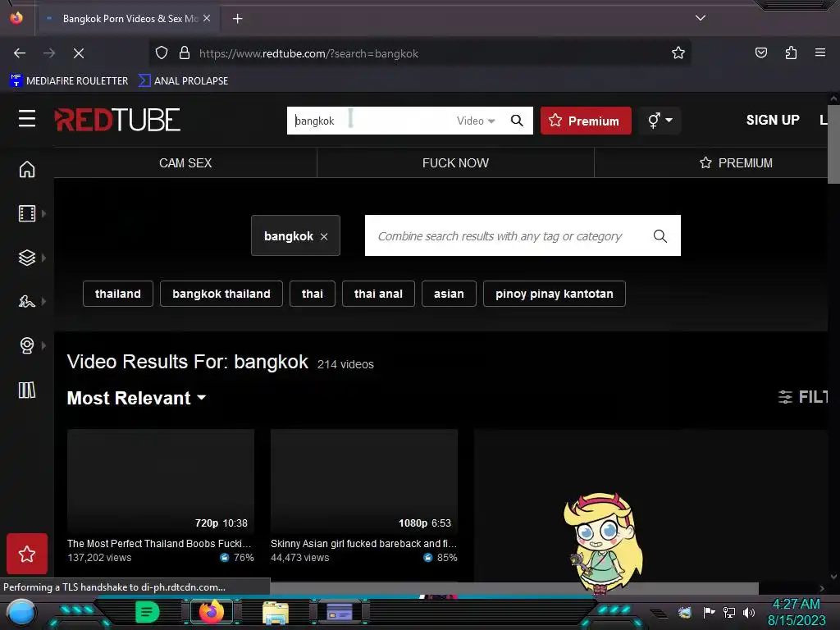
Task: Click the red Premium button
Action: (586, 121)
